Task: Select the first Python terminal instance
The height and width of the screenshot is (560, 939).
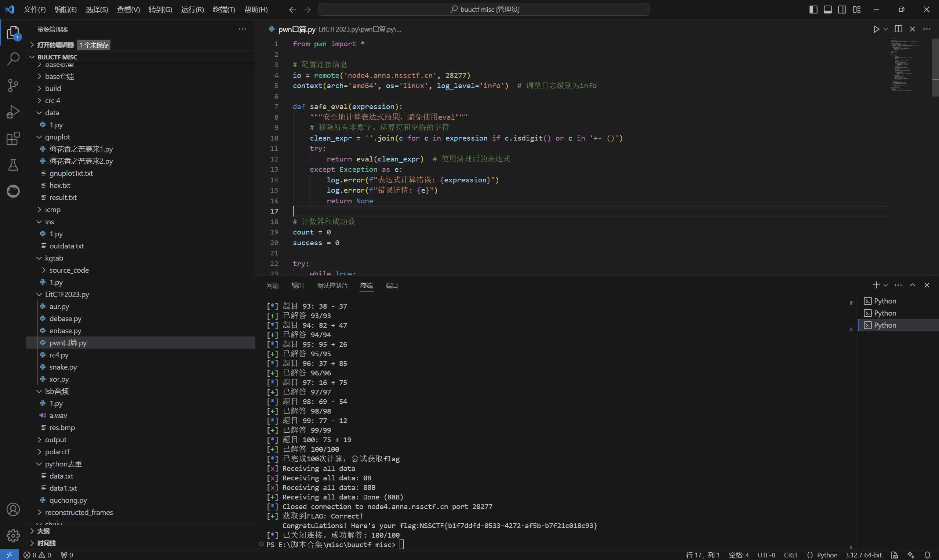Action: click(898, 301)
